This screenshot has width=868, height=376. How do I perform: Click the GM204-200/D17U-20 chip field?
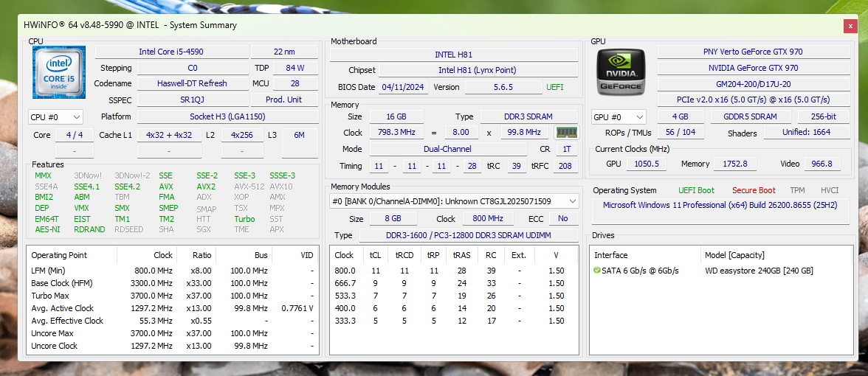coord(754,84)
